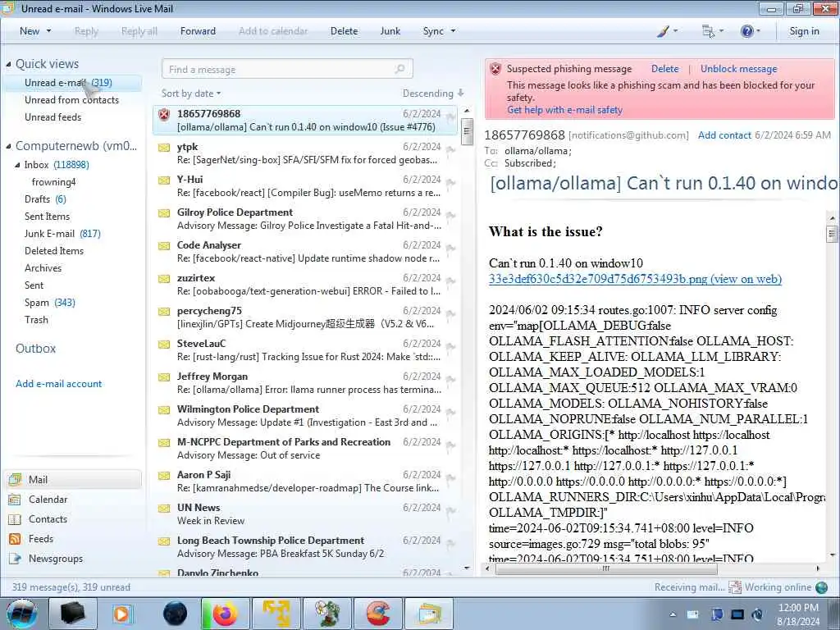
Task: Click Unblock message link
Action: (739, 69)
